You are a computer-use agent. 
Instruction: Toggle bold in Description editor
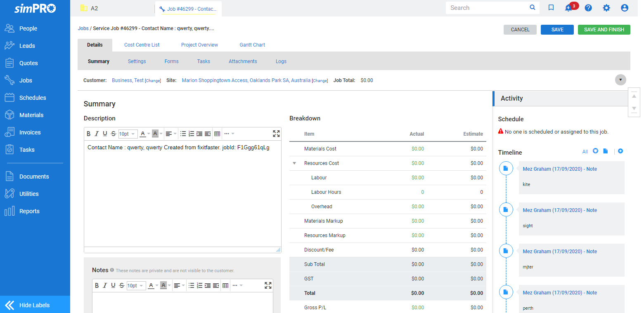tap(88, 134)
